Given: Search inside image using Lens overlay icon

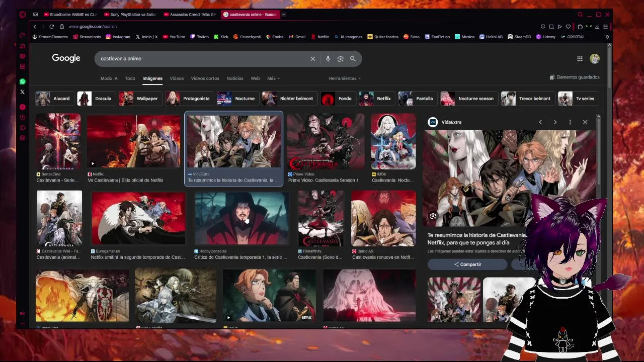Looking at the screenshot, I should tap(433, 216).
